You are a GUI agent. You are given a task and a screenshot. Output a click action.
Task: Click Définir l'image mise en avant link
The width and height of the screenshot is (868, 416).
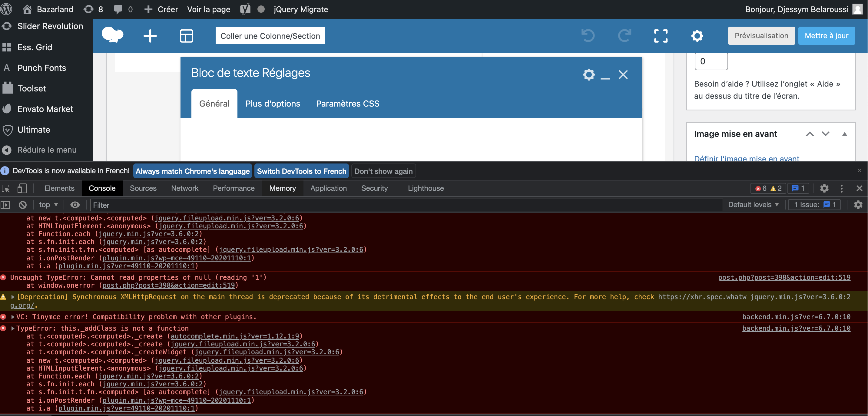click(746, 158)
